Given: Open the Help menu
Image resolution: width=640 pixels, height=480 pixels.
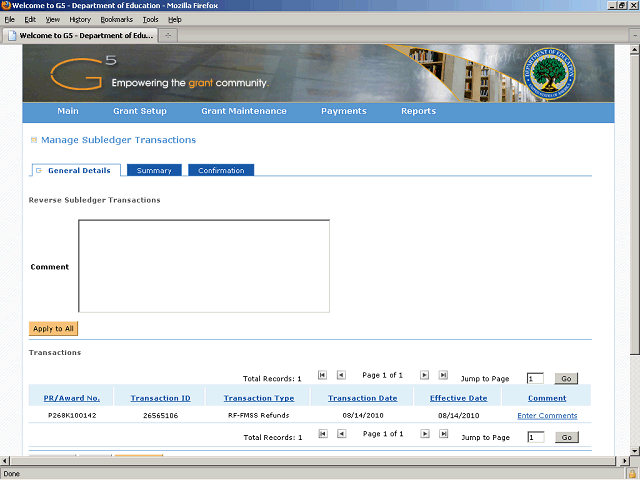Looking at the screenshot, I should (175, 20).
